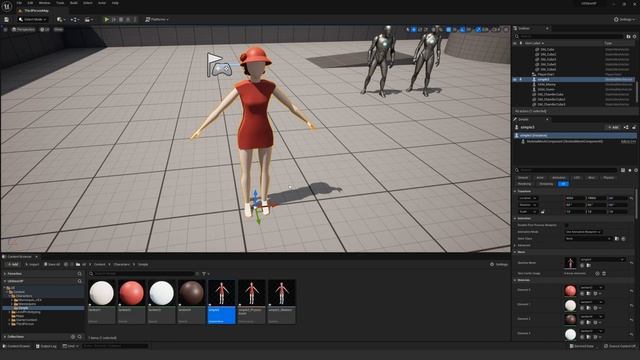Open the Window menu
640x360 pixels.
(x=44, y=3)
